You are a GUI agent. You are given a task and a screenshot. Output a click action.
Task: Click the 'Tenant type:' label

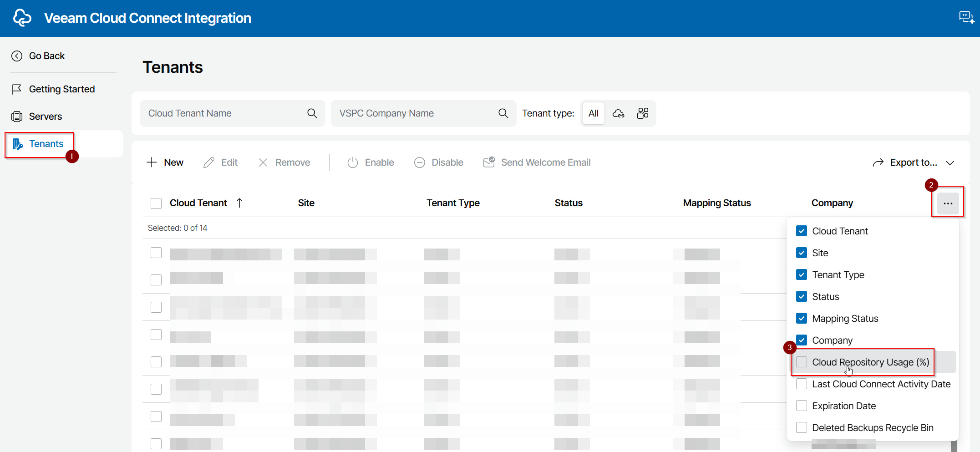click(548, 113)
